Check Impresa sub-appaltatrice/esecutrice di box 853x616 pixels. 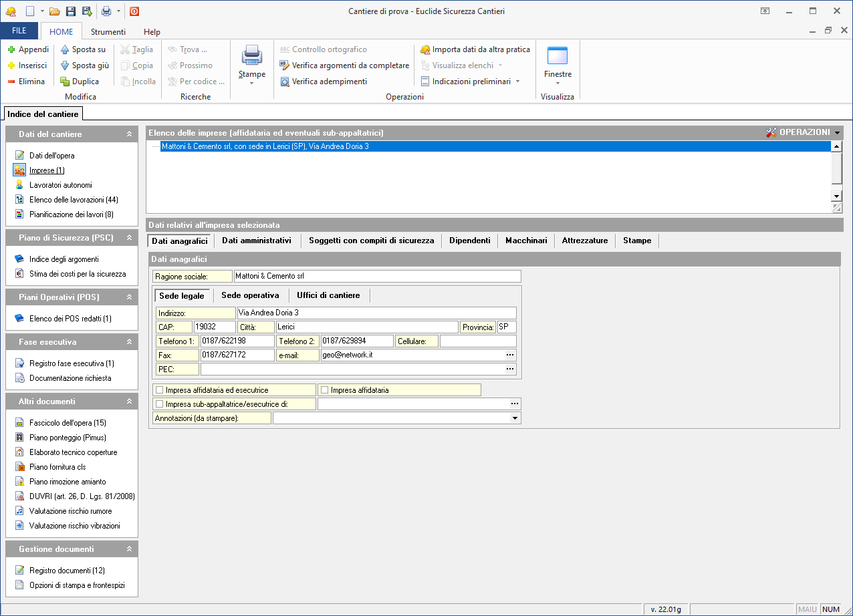(159, 404)
